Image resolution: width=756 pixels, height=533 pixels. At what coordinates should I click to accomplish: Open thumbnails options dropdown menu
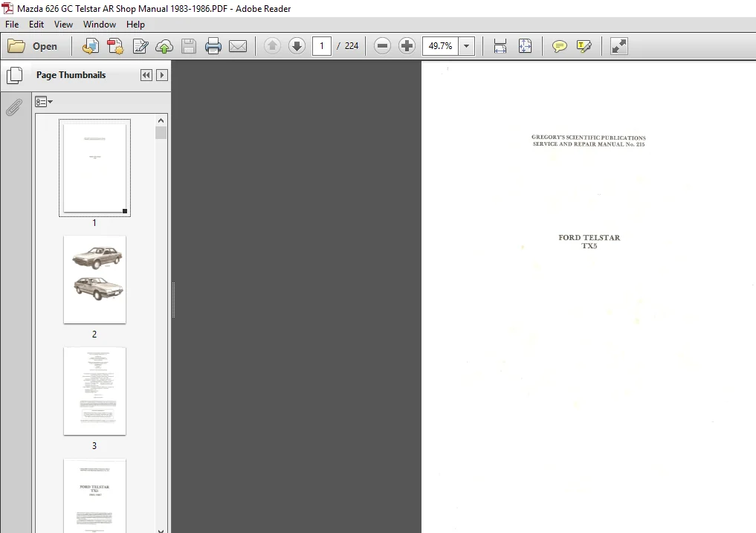tap(43, 102)
